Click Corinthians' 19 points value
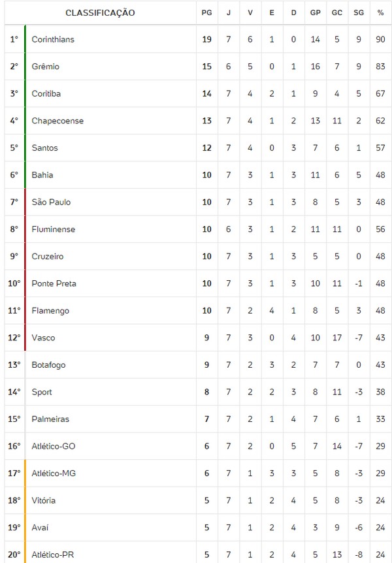 point(206,40)
